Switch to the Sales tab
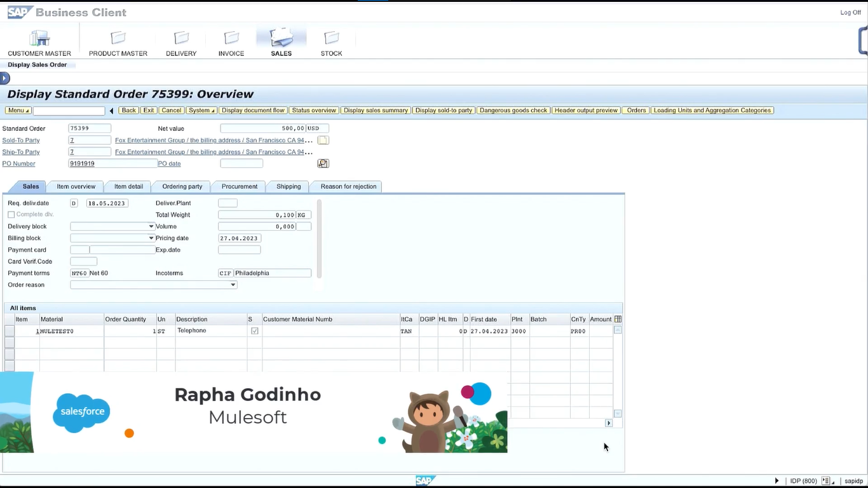Viewport: 868px width, 488px height. coord(31,187)
